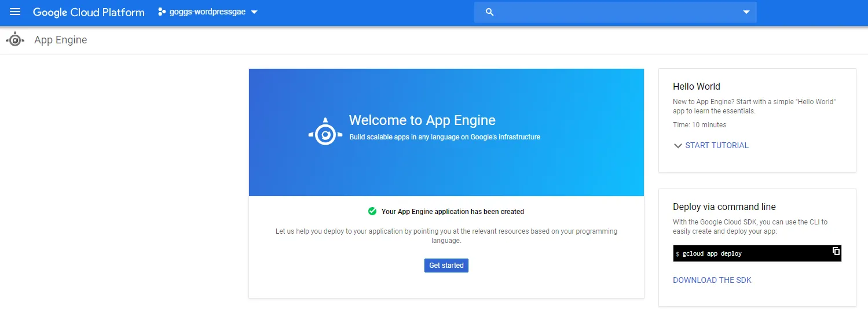Click the Get started button

pos(446,266)
